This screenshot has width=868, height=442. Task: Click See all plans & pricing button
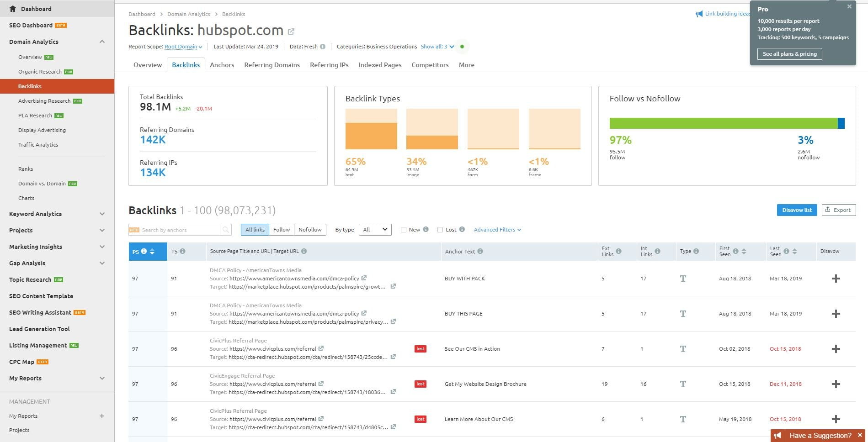coord(789,54)
